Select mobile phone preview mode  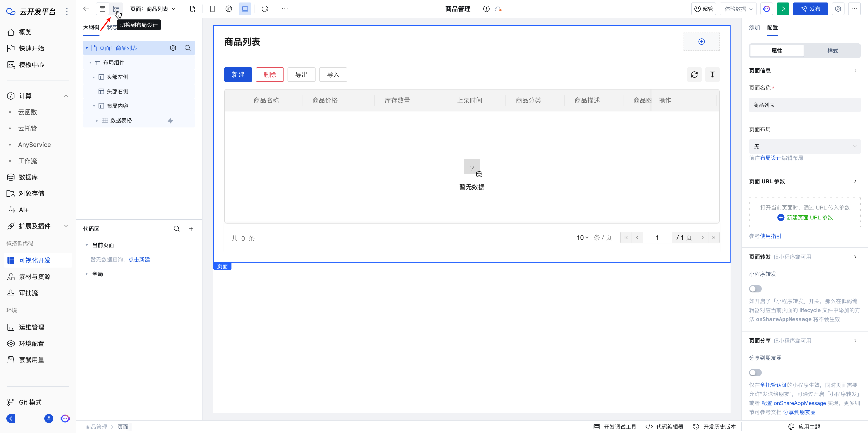pyautogui.click(x=212, y=9)
